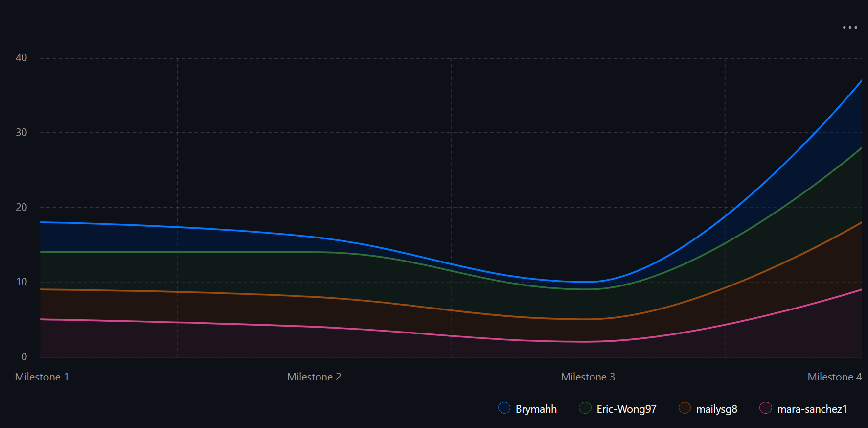The height and width of the screenshot is (428, 868).
Task: Click the 10 value on the y-axis
Action: [21, 282]
